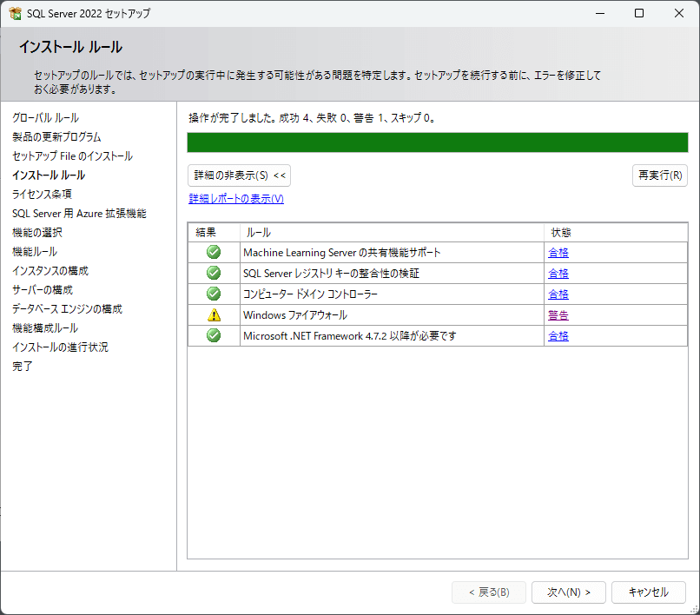The width and height of the screenshot is (700, 615).
Task: Click the yellow warning icon for Windows ファイアウォール
Action: pyautogui.click(x=215, y=314)
